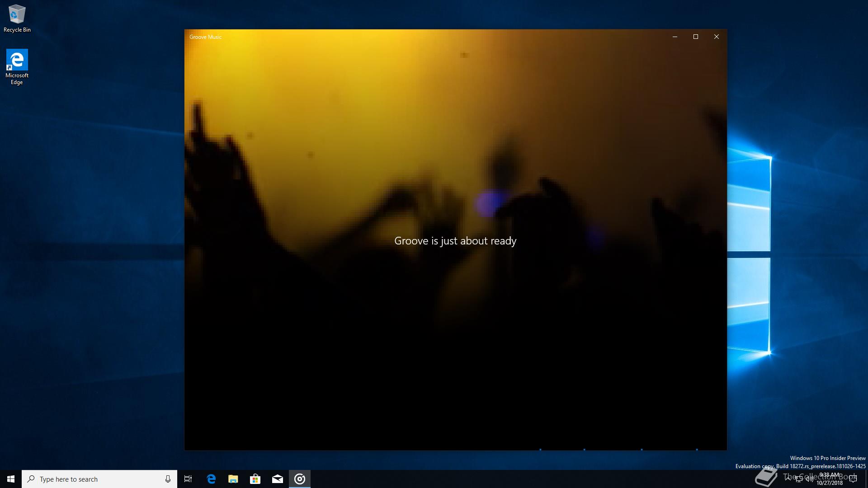Open the Action Center notifications icon
The width and height of the screenshot is (868, 488).
(x=853, y=479)
